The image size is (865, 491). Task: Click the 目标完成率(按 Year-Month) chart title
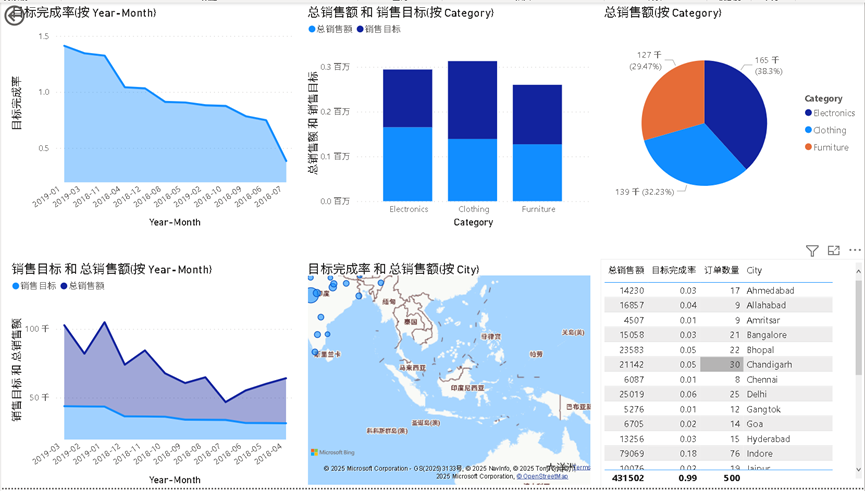(x=84, y=12)
